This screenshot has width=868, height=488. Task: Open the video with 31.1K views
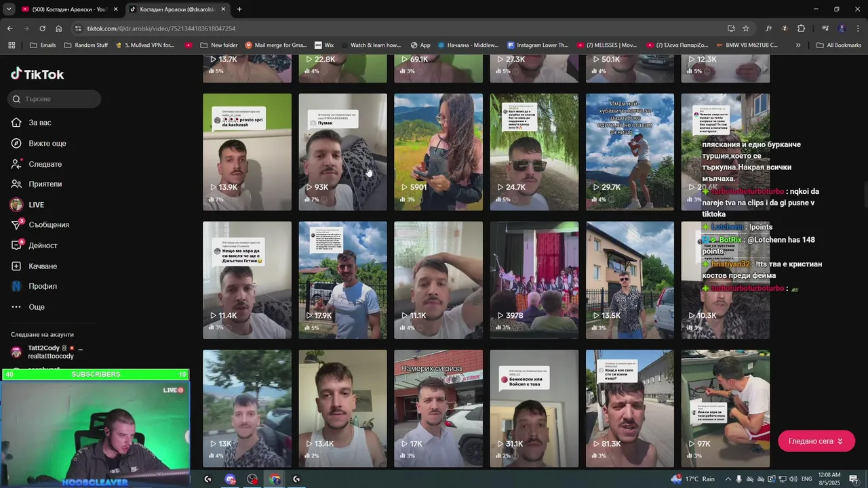pyautogui.click(x=534, y=408)
